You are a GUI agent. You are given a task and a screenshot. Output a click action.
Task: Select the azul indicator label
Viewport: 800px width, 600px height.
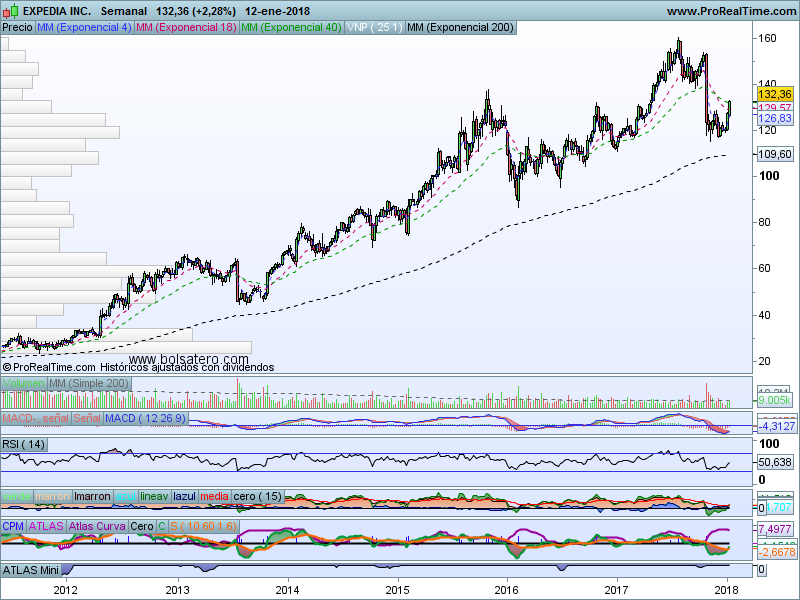[x=126, y=496]
